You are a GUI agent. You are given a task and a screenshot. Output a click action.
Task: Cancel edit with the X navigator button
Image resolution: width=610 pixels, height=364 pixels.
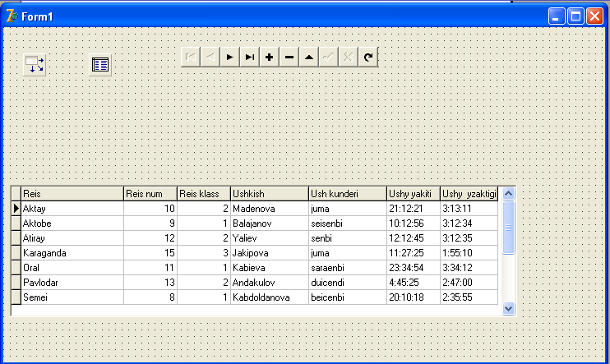349,58
